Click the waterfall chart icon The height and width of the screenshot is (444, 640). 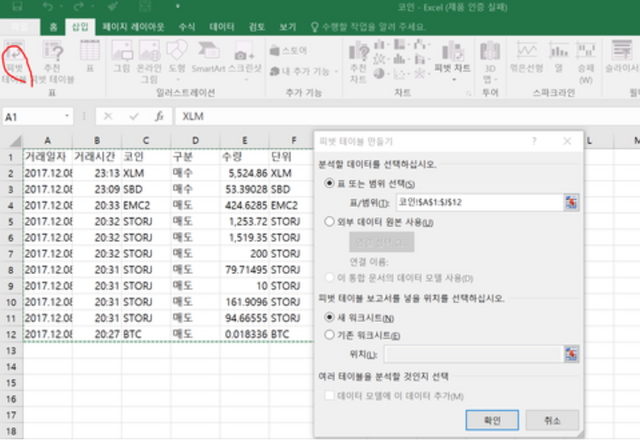tap(421, 44)
